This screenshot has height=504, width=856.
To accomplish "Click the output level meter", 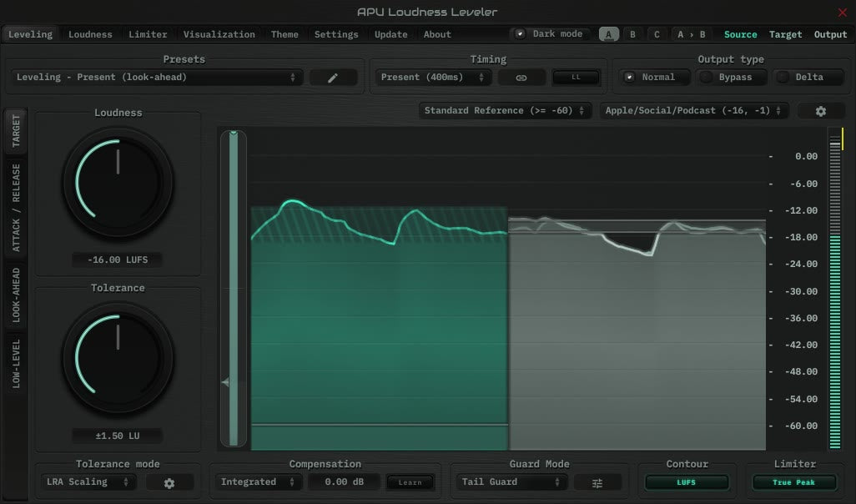I will (x=834, y=289).
